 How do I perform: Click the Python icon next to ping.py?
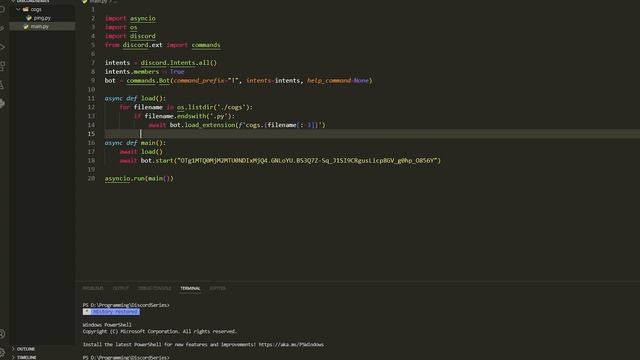(x=29, y=18)
